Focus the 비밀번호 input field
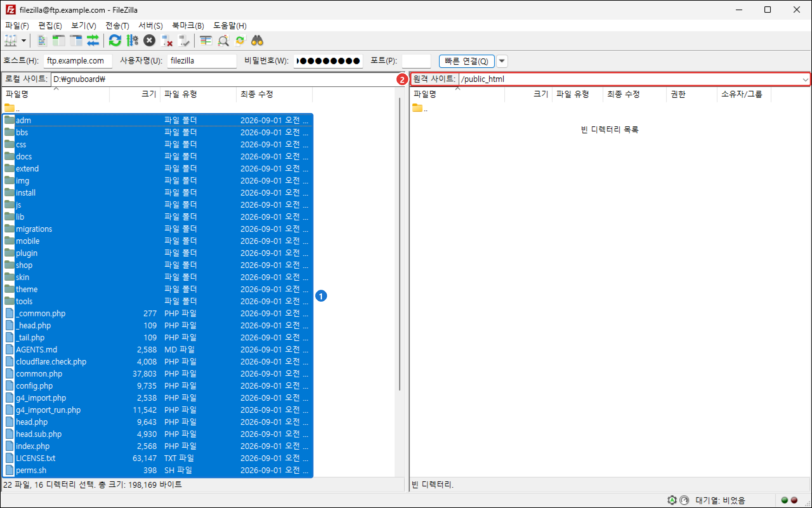This screenshot has width=812, height=508. pyautogui.click(x=328, y=61)
